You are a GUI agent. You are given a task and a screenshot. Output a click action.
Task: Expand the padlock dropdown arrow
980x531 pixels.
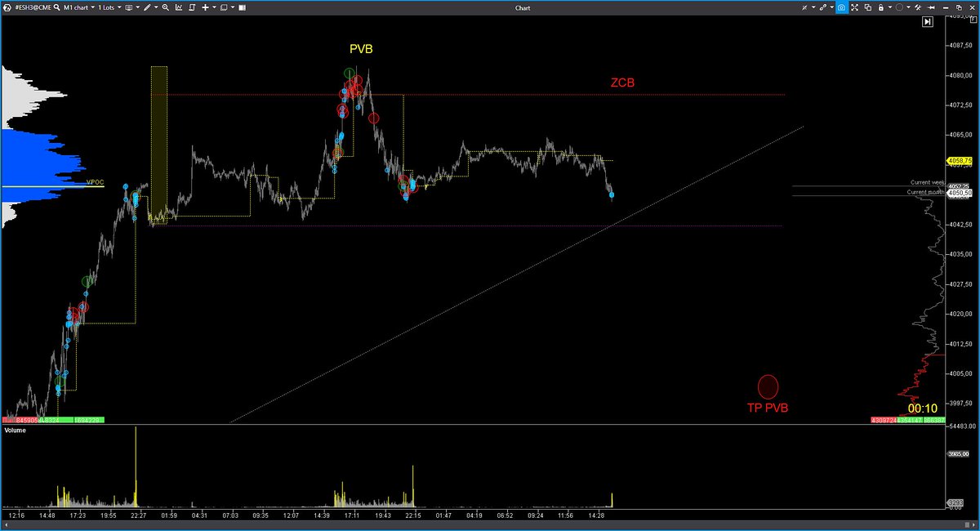coord(890,7)
